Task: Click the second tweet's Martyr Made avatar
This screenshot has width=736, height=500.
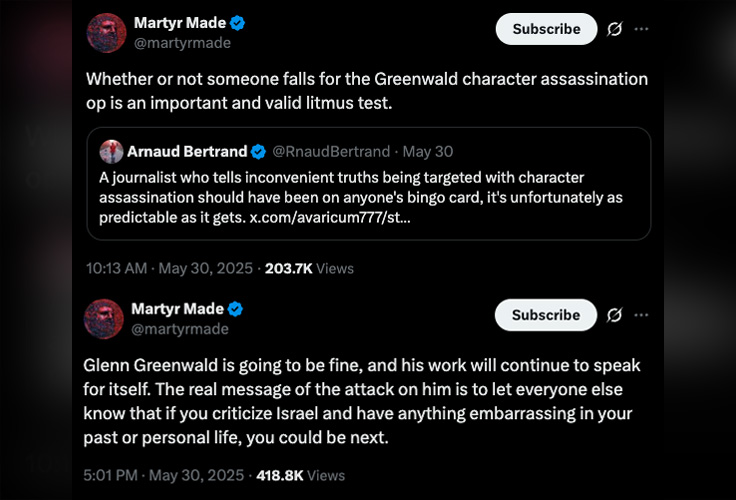Action: click(106, 318)
